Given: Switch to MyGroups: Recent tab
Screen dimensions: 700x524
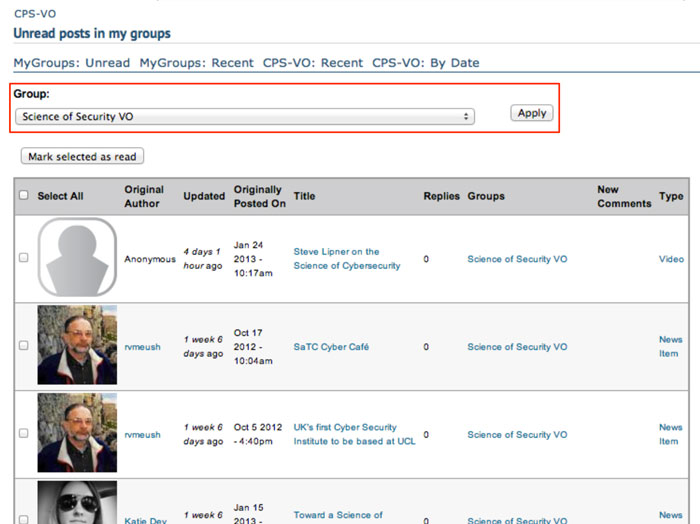Looking at the screenshot, I should (196, 63).
